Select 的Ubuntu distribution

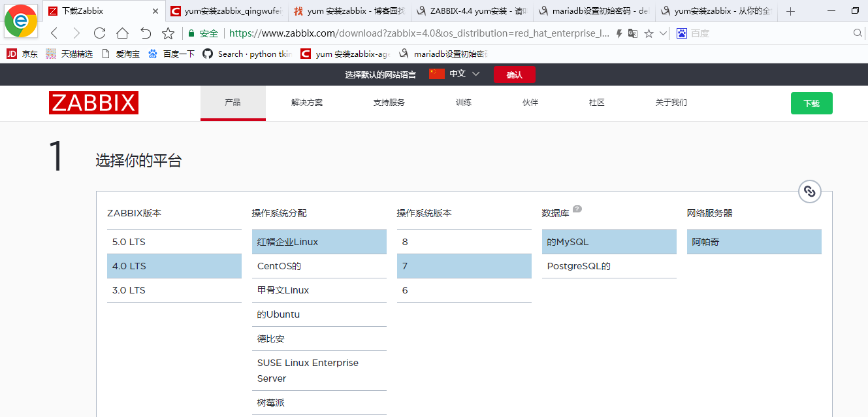click(x=319, y=314)
